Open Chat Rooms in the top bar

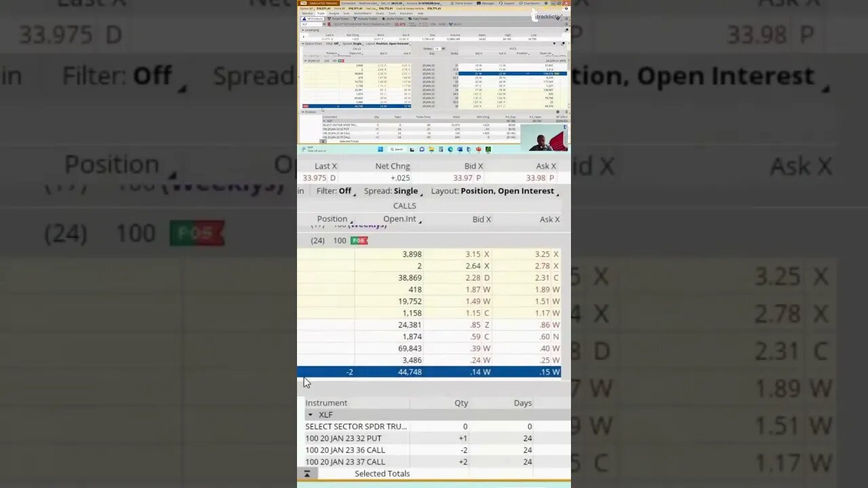[x=530, y=3]
